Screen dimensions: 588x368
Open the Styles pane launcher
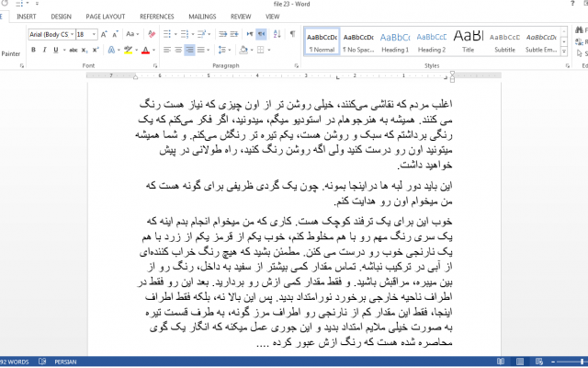567,65
